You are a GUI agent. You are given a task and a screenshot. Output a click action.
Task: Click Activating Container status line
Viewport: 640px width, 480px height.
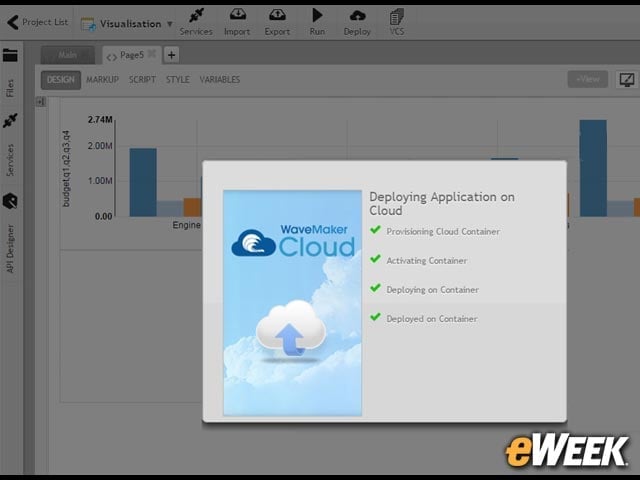click(427, 260)
